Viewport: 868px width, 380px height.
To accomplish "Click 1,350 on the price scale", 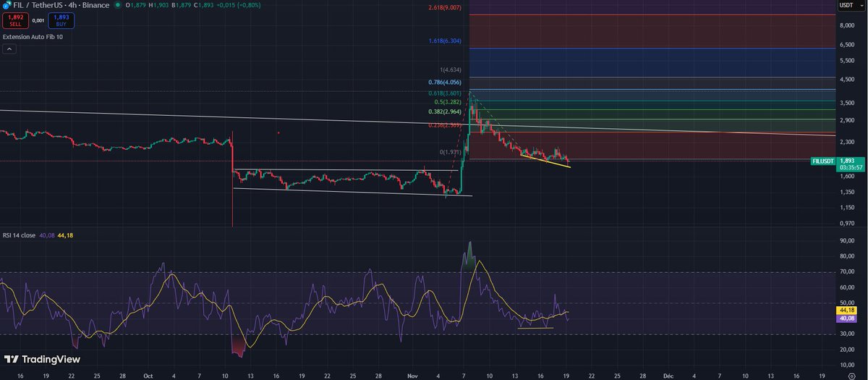I will click(x=847, y=191).
